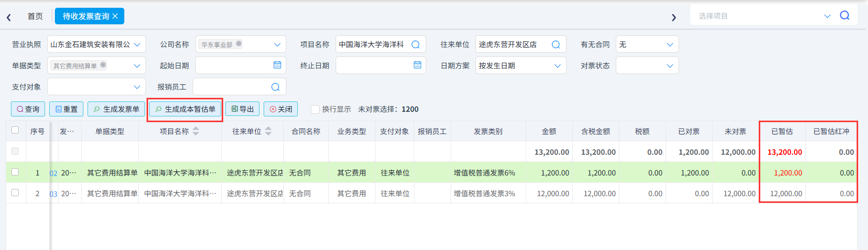Viewport: 868px width, 250px height.
Task: Toggle the select-all checkbox in table header
Action: coord(15,130)
